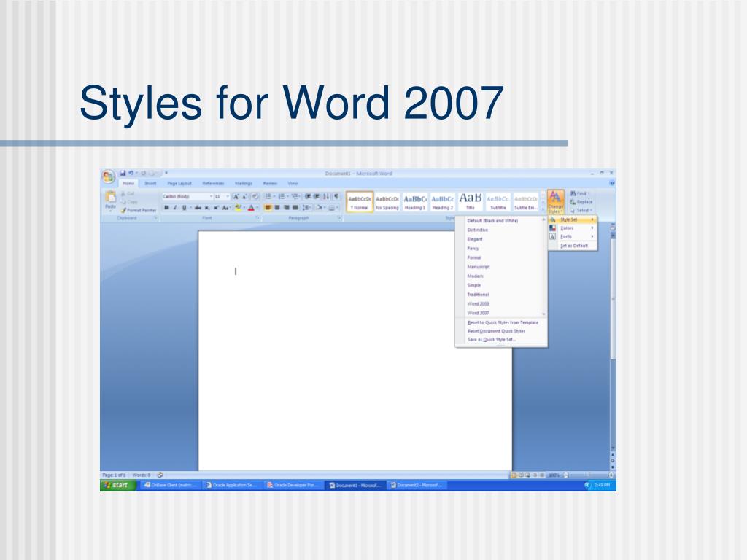The width and height of the screenshot is (747, 560).
Task: Switch to Document2 taskbar button
Action: pyautogui.click(x=417, y=485)
